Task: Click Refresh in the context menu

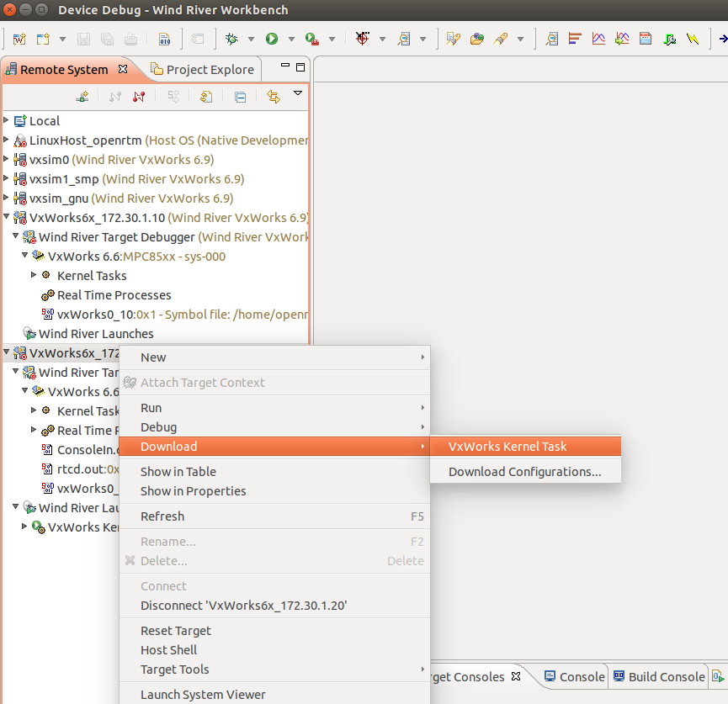Action: pyautogui.click(x=274, y=516)
